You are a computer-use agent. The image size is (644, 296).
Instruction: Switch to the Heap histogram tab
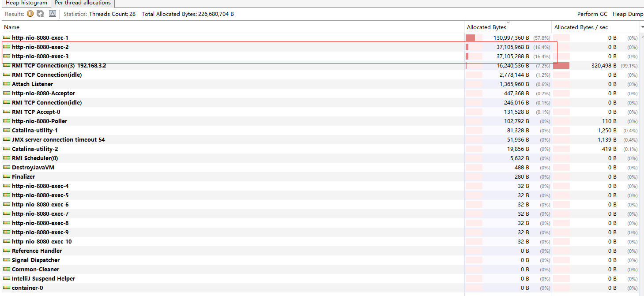(x=26, y=3)
